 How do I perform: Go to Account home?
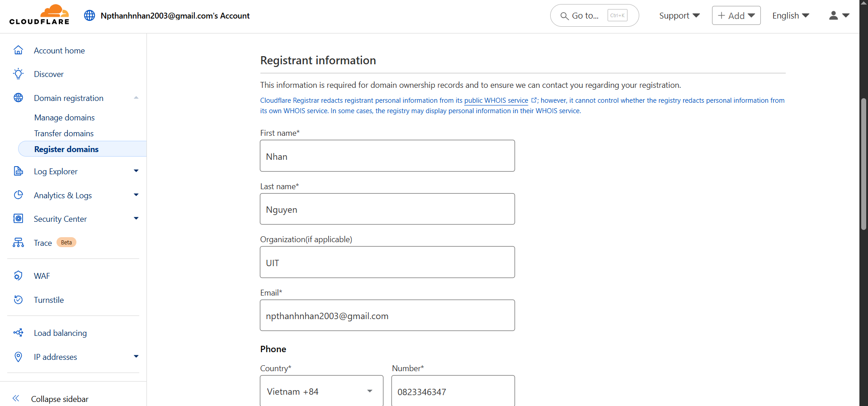59,50
